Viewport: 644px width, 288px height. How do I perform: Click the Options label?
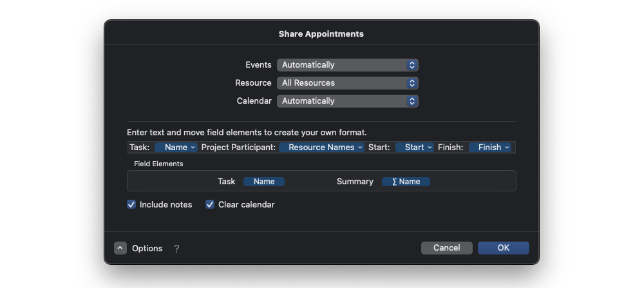tap(147, 249)
